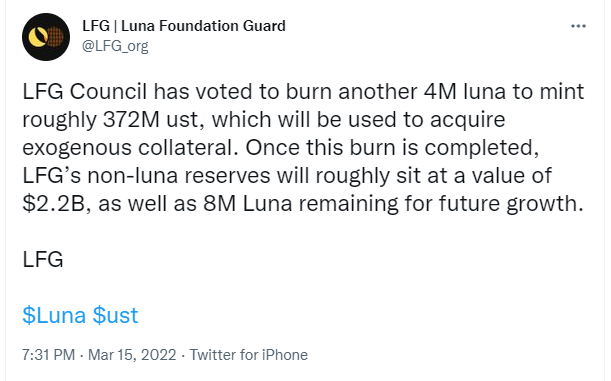Image resolution: width=611 pixels, height=381 pixels.
Task: Open the 'LFG | Luna Foundation Guard' display name
Action: pos(184,26)
